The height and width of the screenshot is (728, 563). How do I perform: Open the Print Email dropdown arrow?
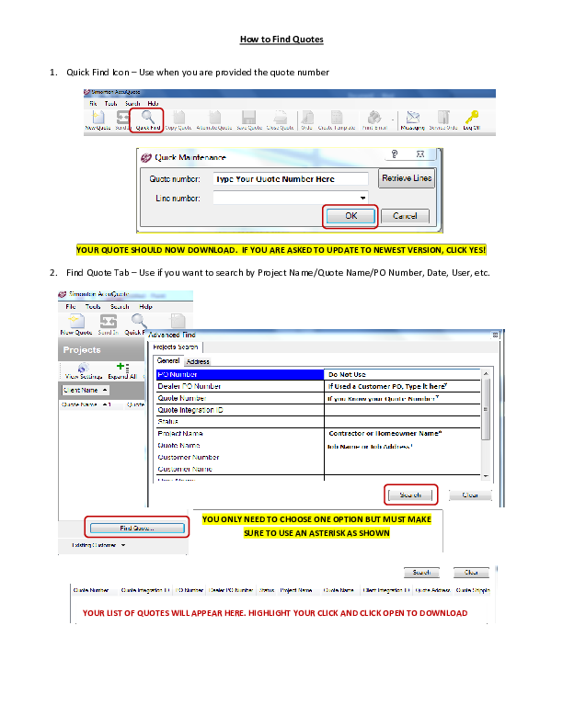coord(393,119)
